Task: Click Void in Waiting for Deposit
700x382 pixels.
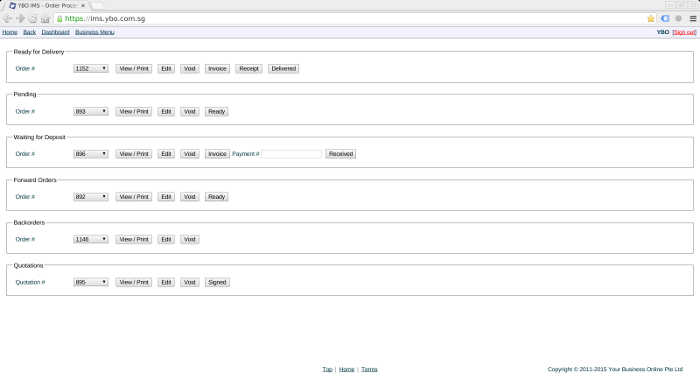Action: [x=190, y=154]
